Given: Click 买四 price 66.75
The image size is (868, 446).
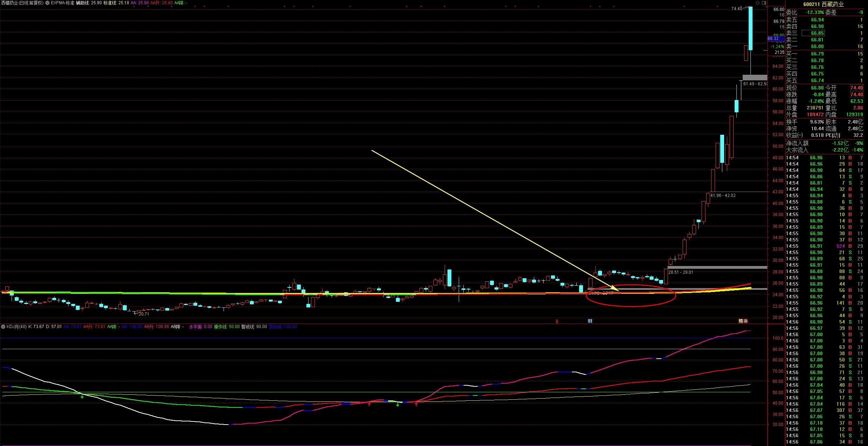Looking at the screenshot, I should coord(817,74).
